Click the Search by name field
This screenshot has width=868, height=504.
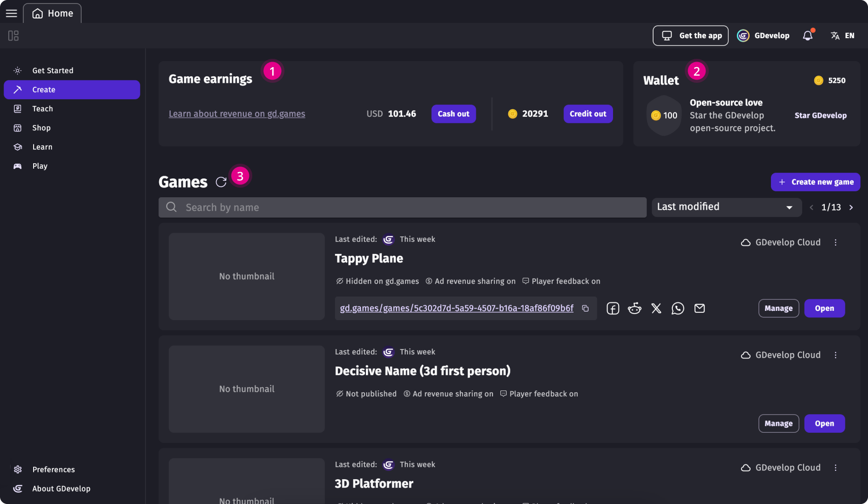click(x=401, y=207)
